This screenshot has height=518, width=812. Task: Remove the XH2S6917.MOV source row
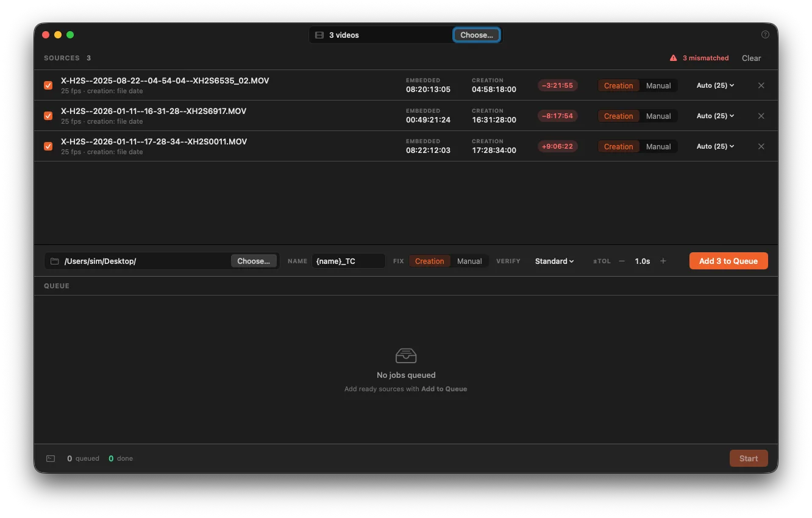pyautogui.click(x=761, y=116)
